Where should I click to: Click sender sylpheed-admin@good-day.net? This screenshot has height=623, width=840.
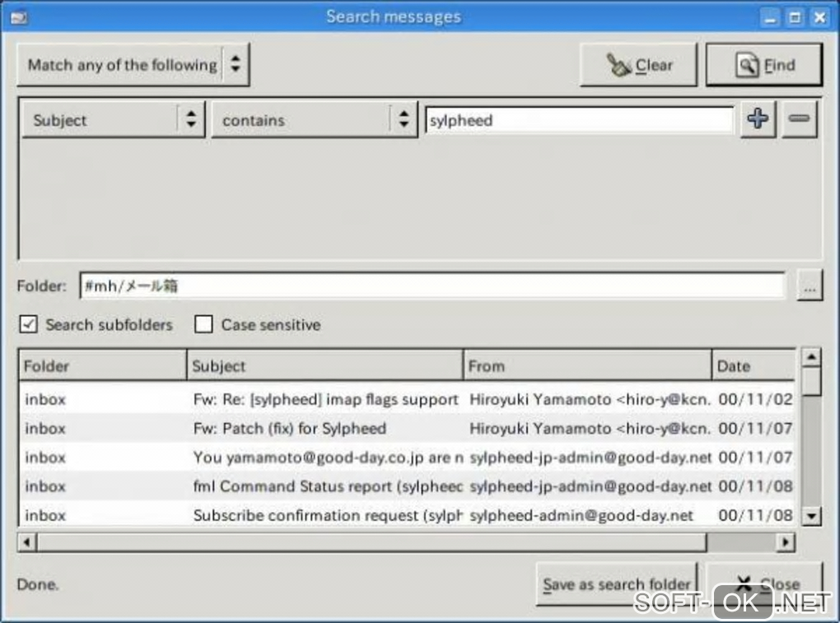pos(581,515)
